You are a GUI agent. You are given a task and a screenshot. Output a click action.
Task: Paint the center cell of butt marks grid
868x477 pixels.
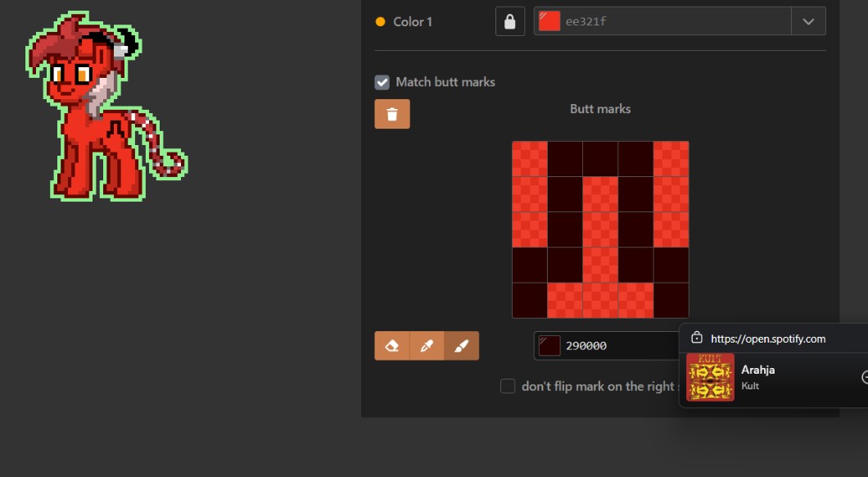[x=600, y=229]
